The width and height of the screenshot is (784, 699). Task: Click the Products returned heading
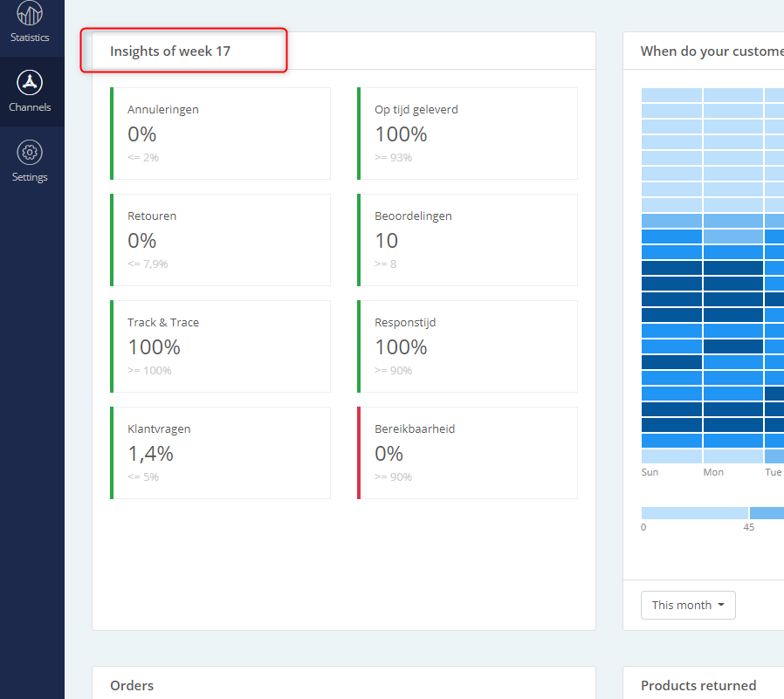pos(698,685)
